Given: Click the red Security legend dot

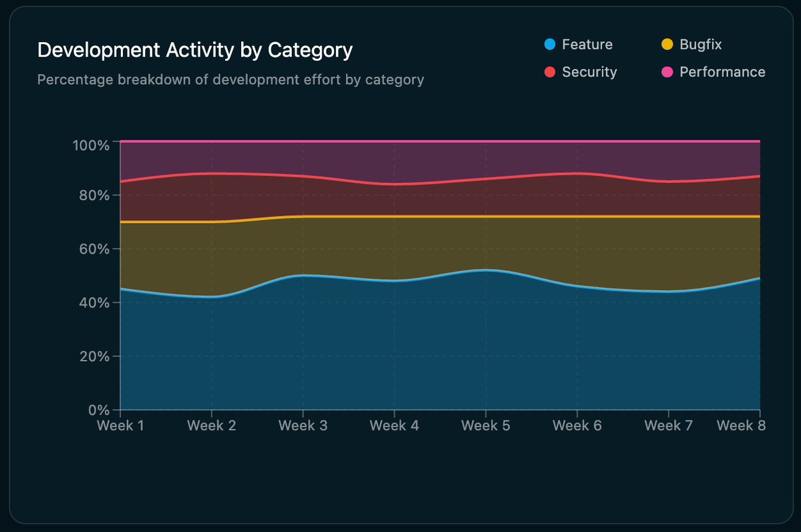Looking at the screenshot, I should [x=550, y=72].
